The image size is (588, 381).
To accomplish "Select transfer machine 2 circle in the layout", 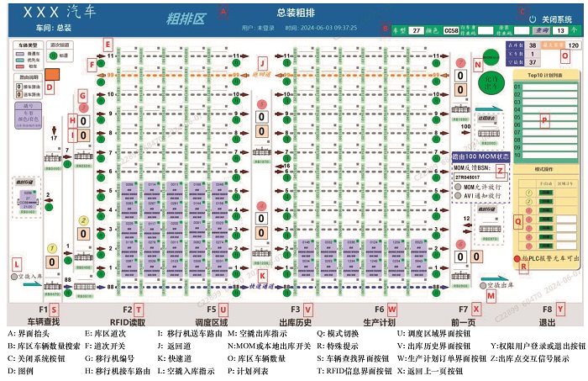I will point(84,220).
